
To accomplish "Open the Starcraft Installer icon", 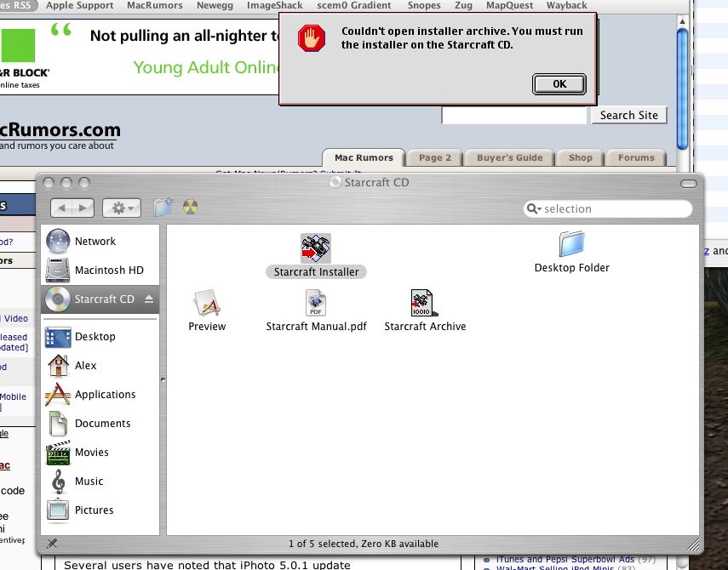I will point(316,248).
